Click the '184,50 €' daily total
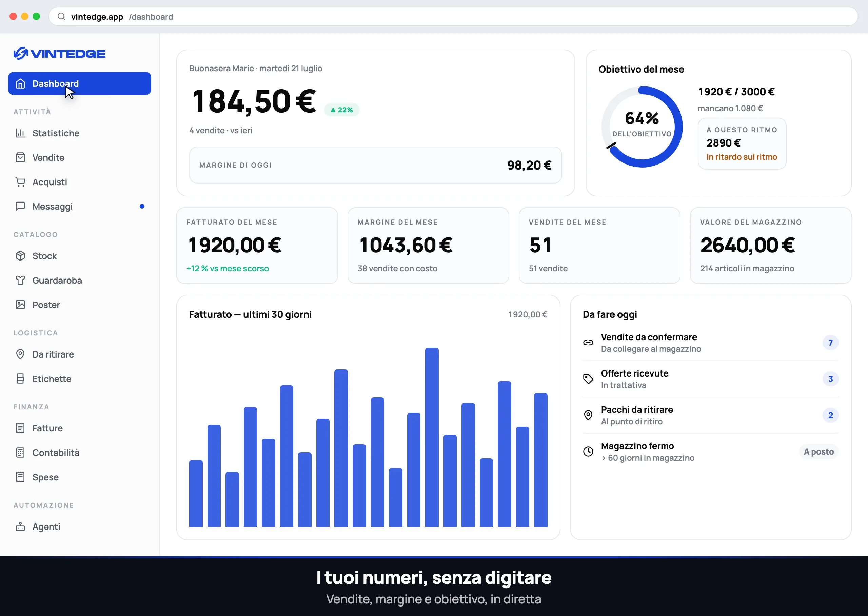The width and height of the screenshot is (868, 616). pyautogui.click(x=254, y=101)
